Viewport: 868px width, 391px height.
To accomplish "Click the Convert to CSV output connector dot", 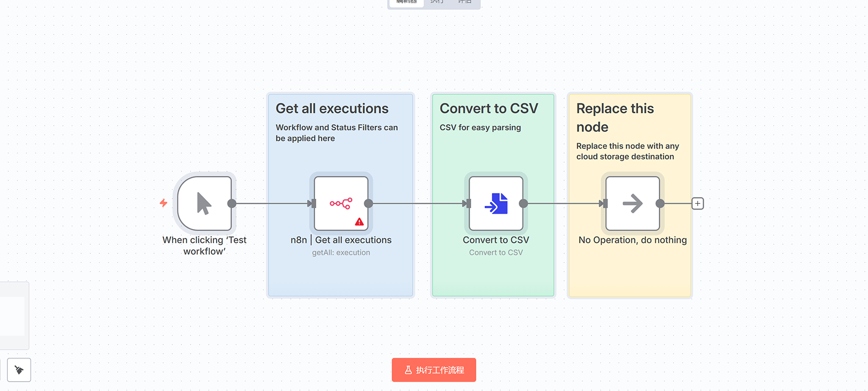I will click(523, 203).
